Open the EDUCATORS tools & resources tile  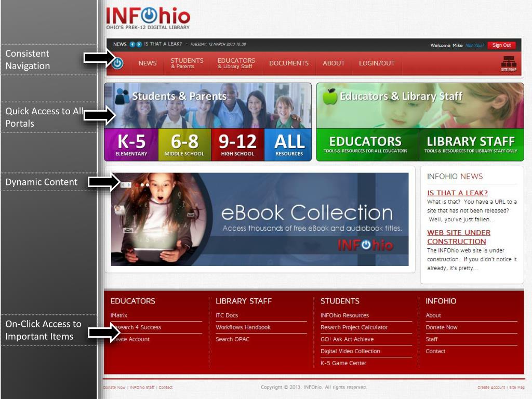coord(368,144)
